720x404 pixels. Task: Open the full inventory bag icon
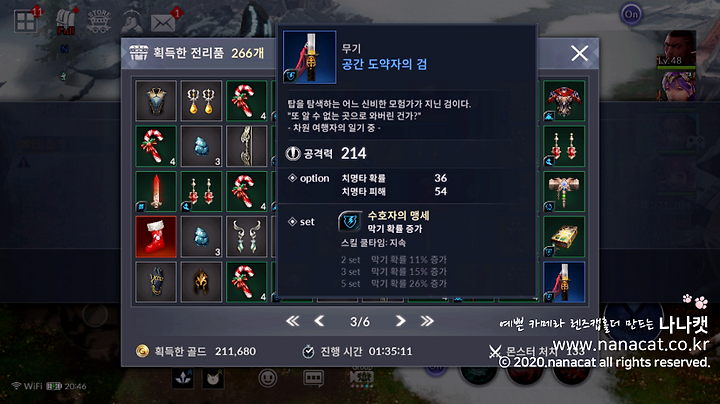coord(66,22)
